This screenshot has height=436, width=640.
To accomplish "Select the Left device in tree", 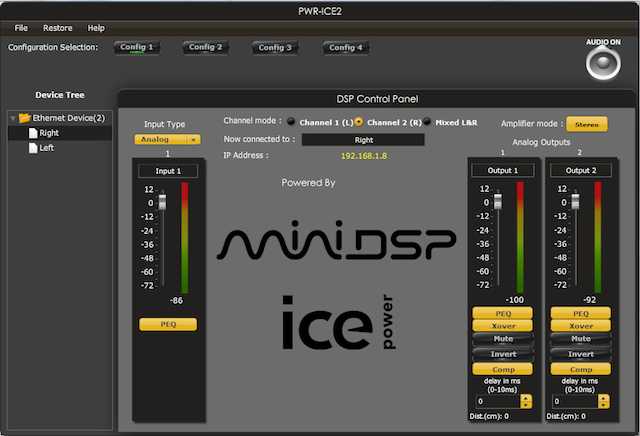I will tap(60, 148).
